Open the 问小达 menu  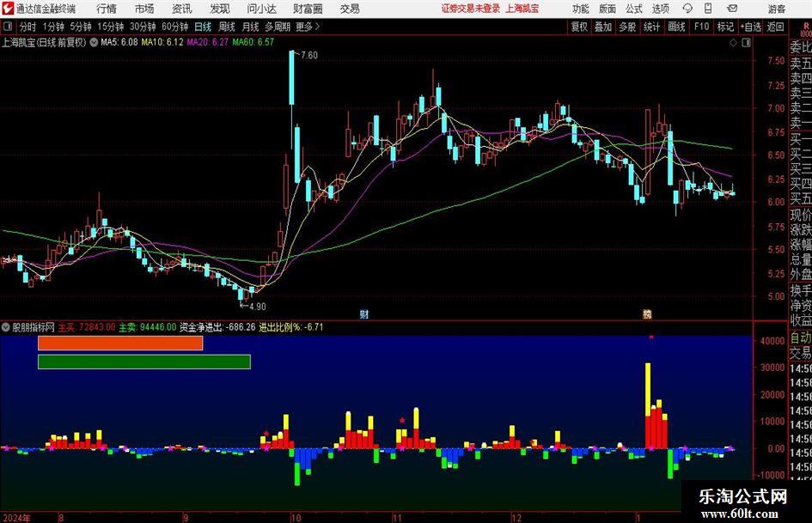261,9
